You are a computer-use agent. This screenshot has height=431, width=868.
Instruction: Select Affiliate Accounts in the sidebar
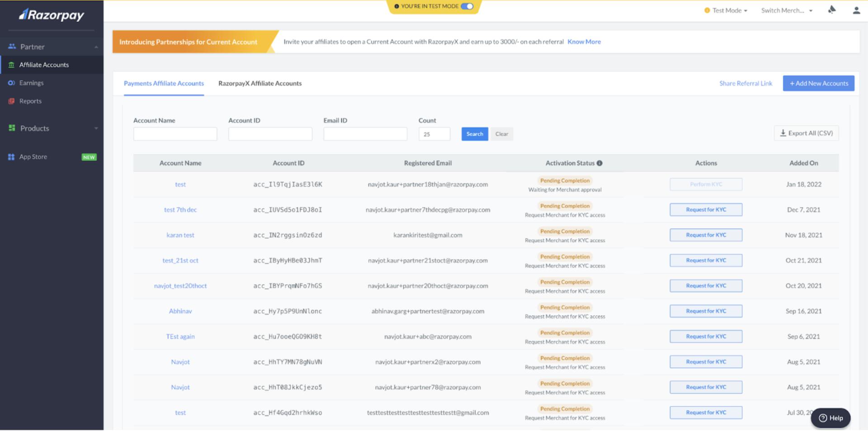tap(44, 65)
